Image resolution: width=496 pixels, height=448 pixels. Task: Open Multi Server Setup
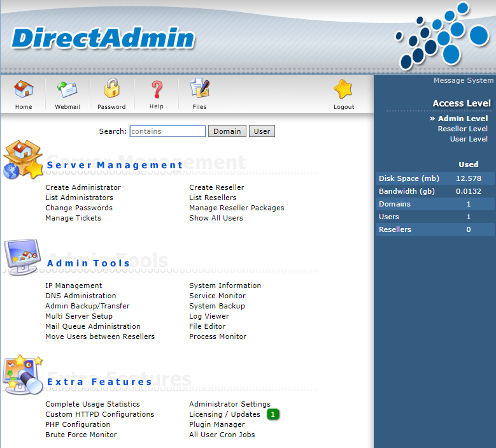[79, 316]
